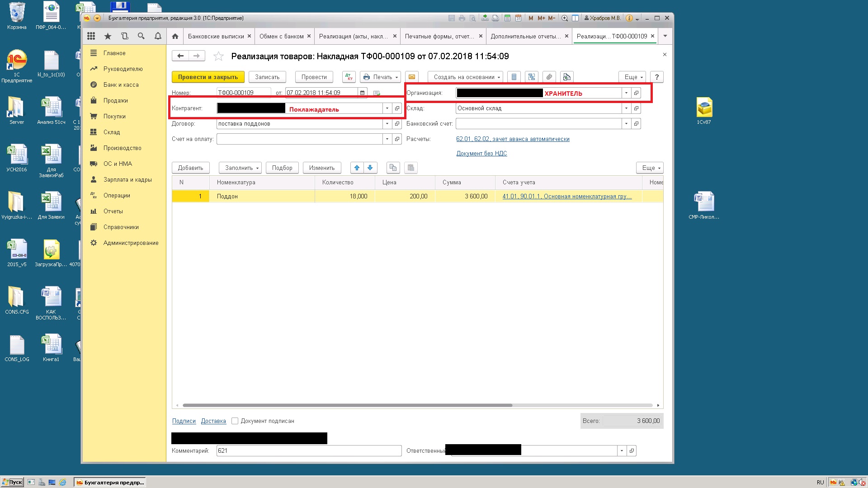868x488 pixels.
Task: Open the notifications bell icon
Action: coord(158,36)
